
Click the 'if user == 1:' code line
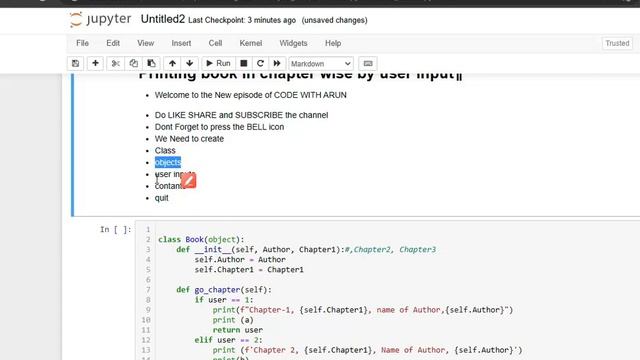[x=224, y=300]
